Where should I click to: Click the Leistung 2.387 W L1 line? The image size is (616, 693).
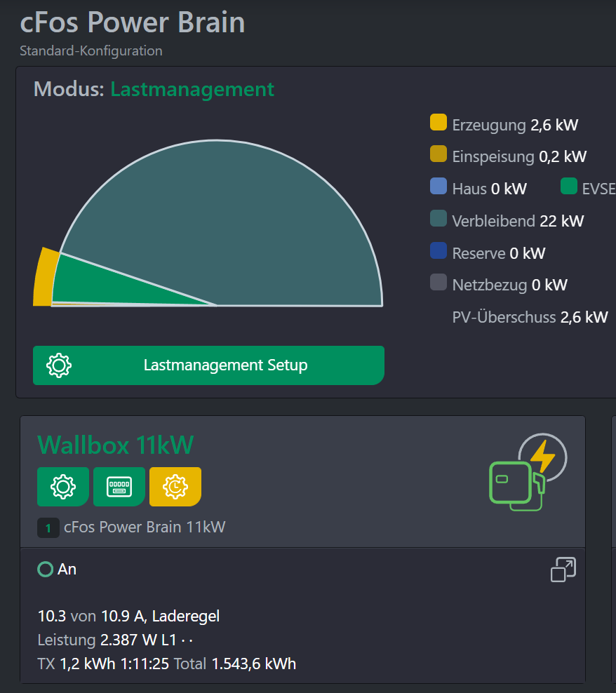[115, 640]
